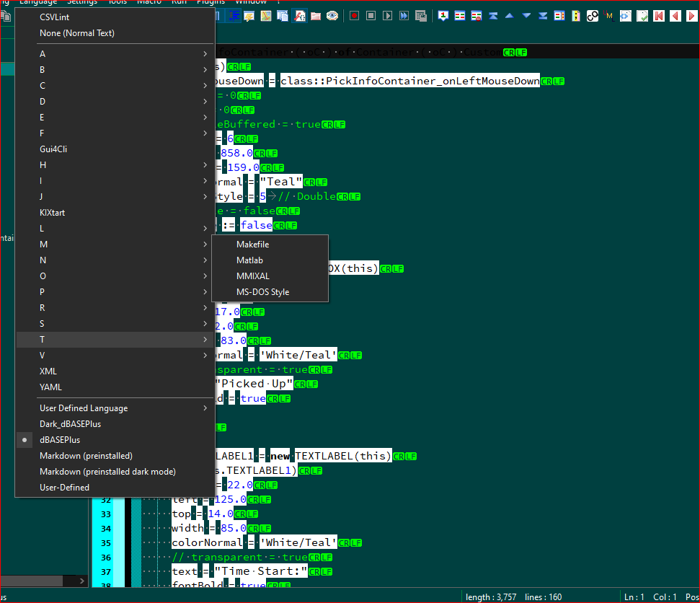Click the "Picked Up" string in code
The height and width of the screenshot is (603, 700).
pos(254,384)
